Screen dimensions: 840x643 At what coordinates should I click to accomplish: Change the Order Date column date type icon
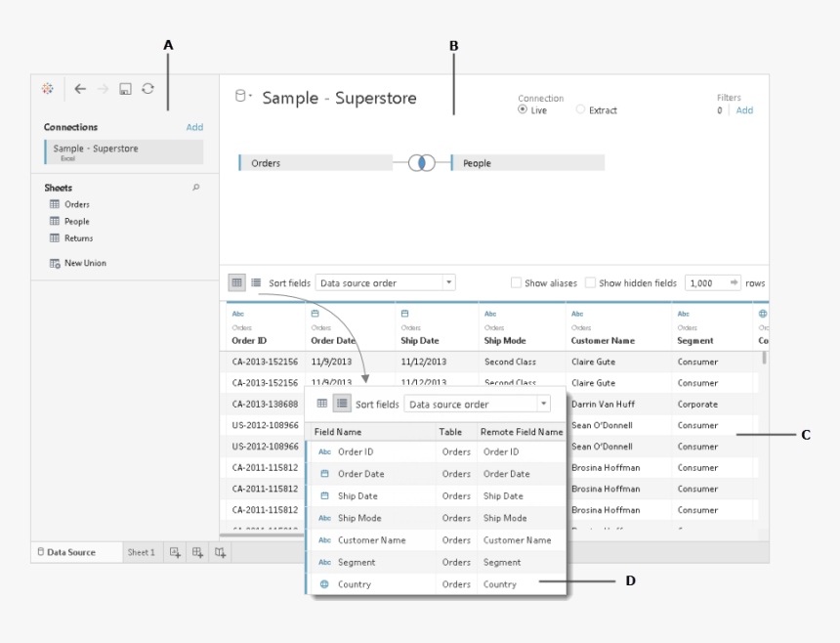[315, 314]
